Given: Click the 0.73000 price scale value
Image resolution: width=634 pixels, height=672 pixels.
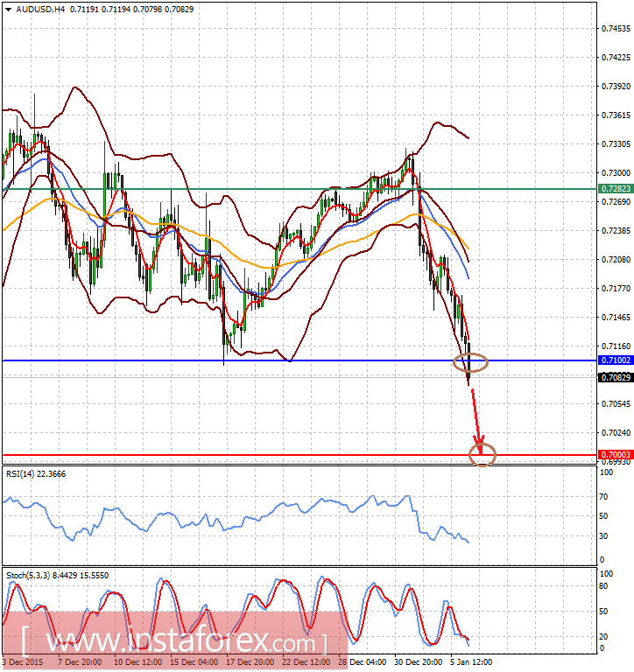Looking at the screenshot, I should point(616,172).
